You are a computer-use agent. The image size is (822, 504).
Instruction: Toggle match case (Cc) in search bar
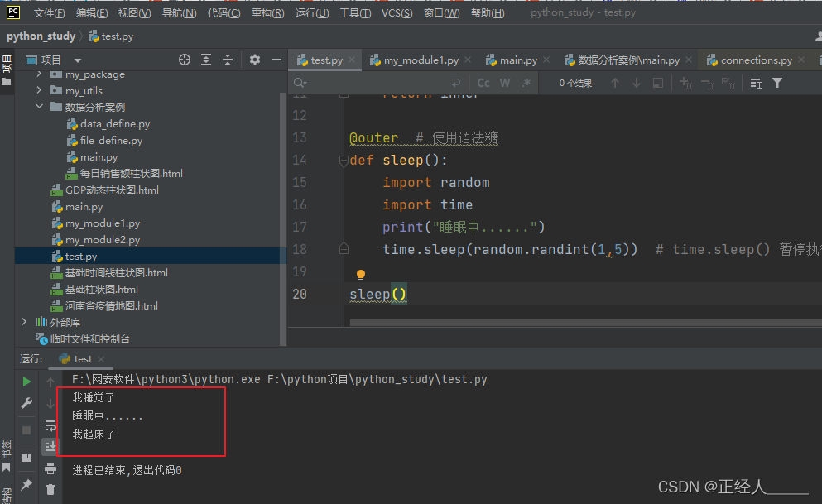(483, 82)
